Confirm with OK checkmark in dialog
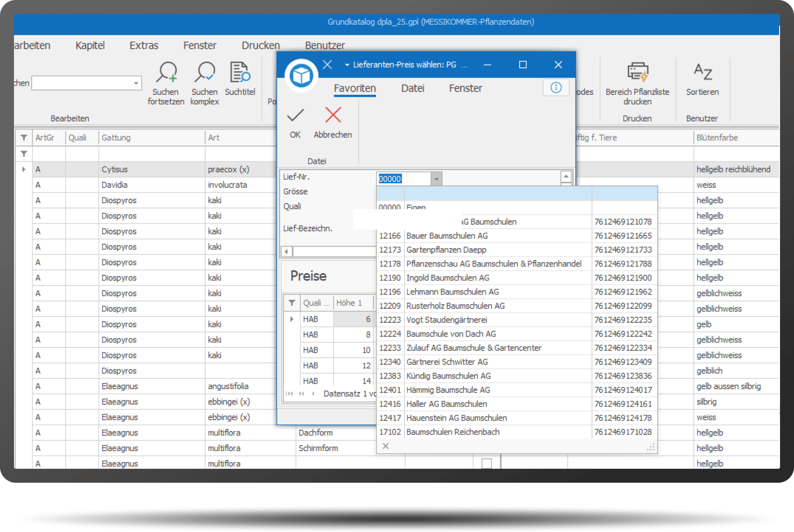Screen dimensions: 794x532 point(295,115)
